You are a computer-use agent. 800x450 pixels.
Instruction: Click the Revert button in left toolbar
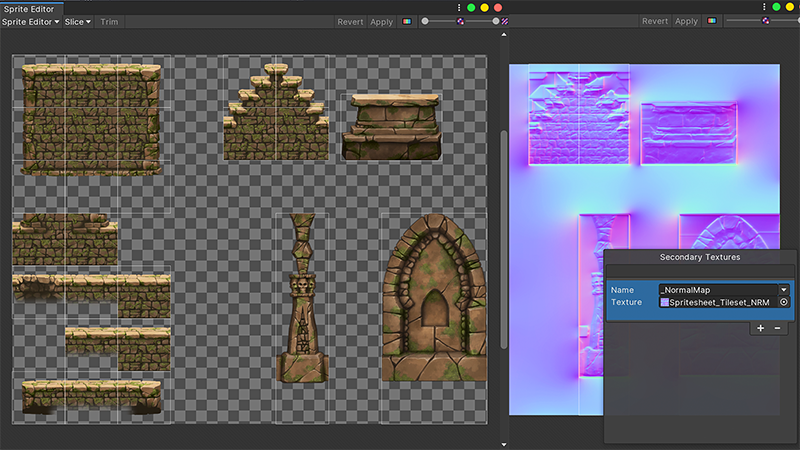tap(350, 21)
